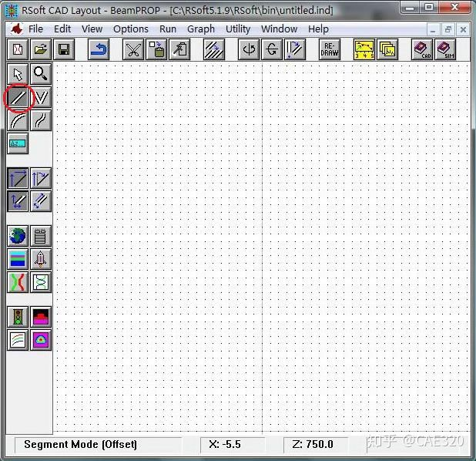Click Segment Mode (Offset) status text
The image size is (476, 461).
(x=80, y=444)
